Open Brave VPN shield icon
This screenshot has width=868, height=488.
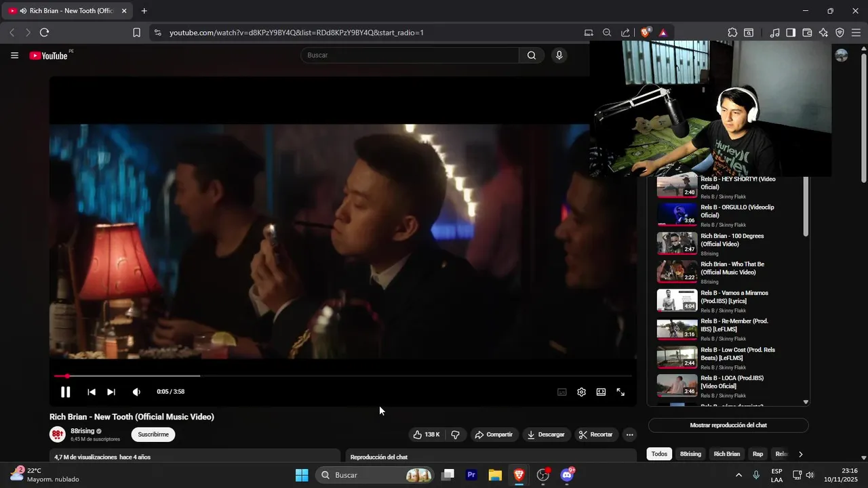[x=840, y=33]
